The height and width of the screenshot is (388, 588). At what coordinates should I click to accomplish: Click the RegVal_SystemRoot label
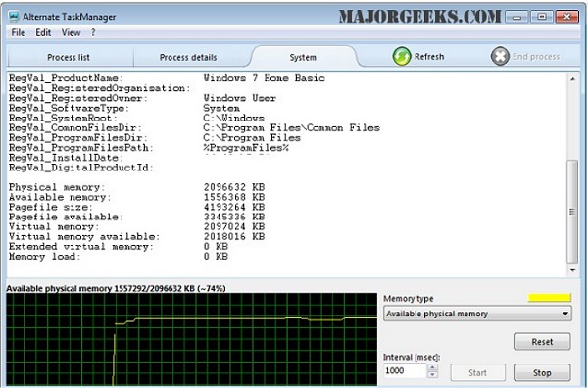(x=63, y=119)
